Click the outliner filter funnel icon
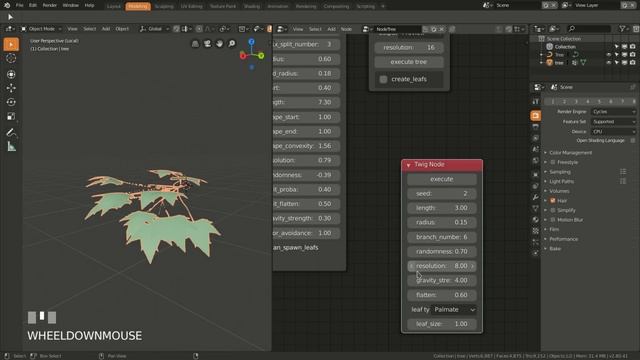 click(622, 29)
